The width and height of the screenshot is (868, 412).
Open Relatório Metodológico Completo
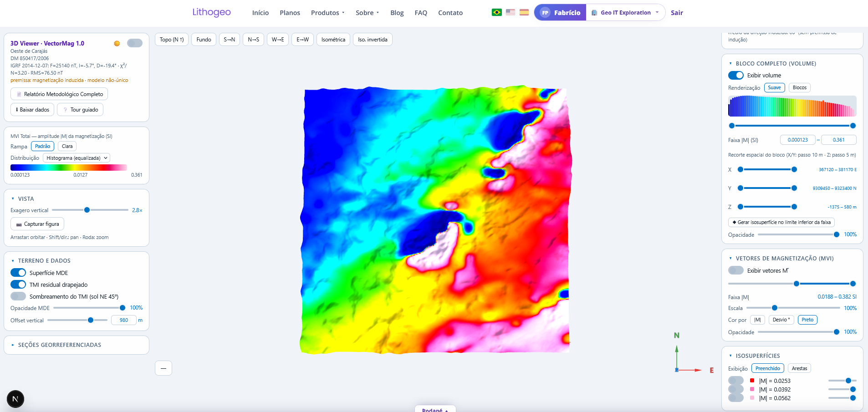coord(59,94)
